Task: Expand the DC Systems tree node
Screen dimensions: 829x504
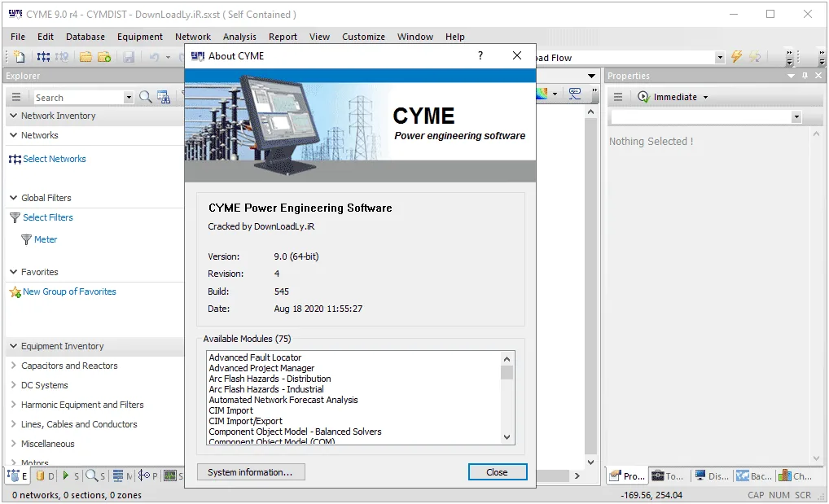Action: (x=14, y=384)
